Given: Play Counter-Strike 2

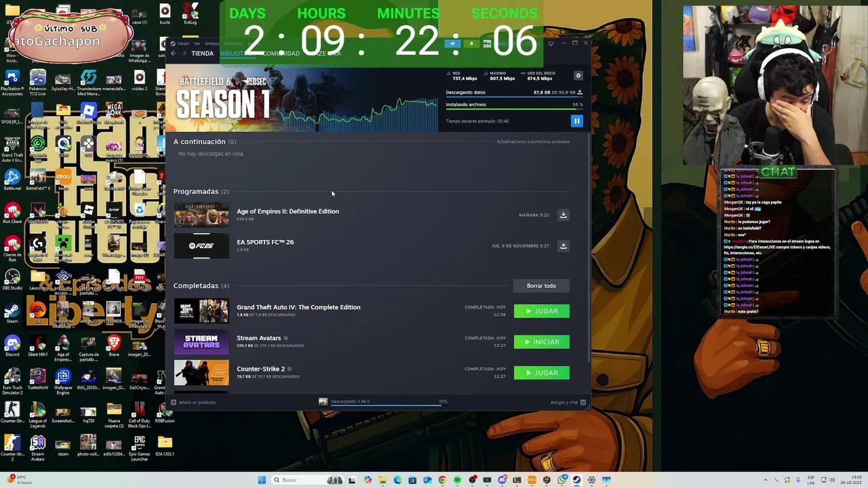Looking at the screenshot, I should coord(541,373).
